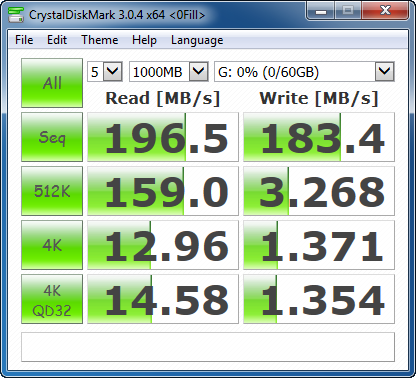The image size is (416, 378).
Task: Open the 1000MB test size dropdown
Action: pos(169,71)
